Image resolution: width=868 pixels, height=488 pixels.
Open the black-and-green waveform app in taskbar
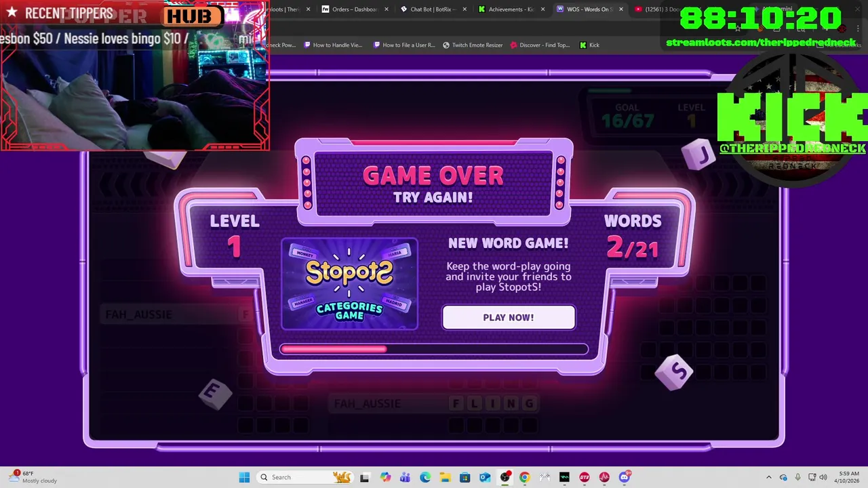pos(564,477)
